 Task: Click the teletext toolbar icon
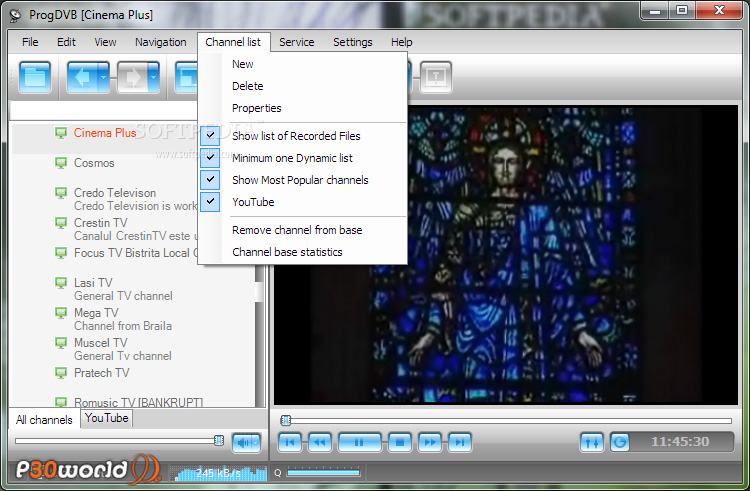[436, 77]
